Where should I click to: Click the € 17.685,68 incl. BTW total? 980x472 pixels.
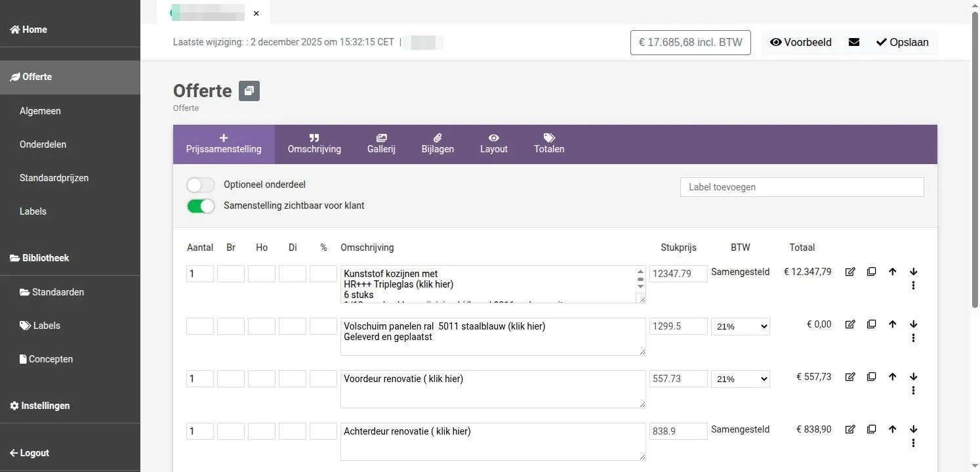pyautogui.click(x=690, y=42)
